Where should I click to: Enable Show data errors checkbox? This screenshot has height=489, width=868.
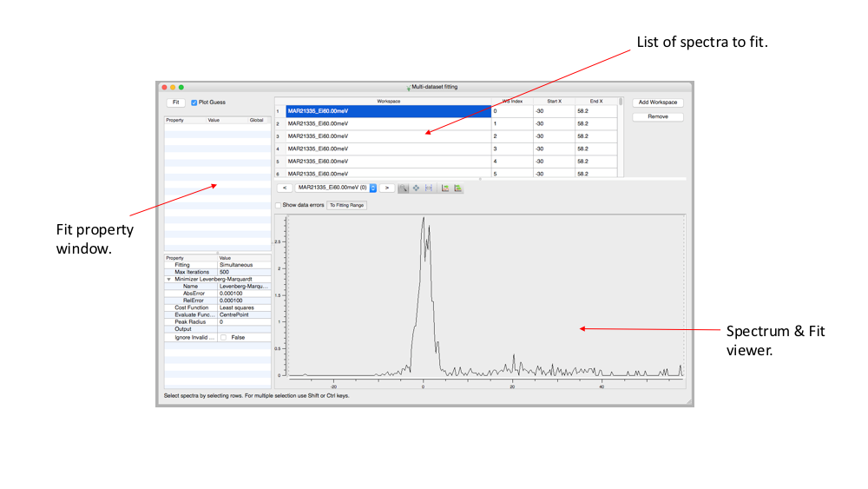[279, 205]
